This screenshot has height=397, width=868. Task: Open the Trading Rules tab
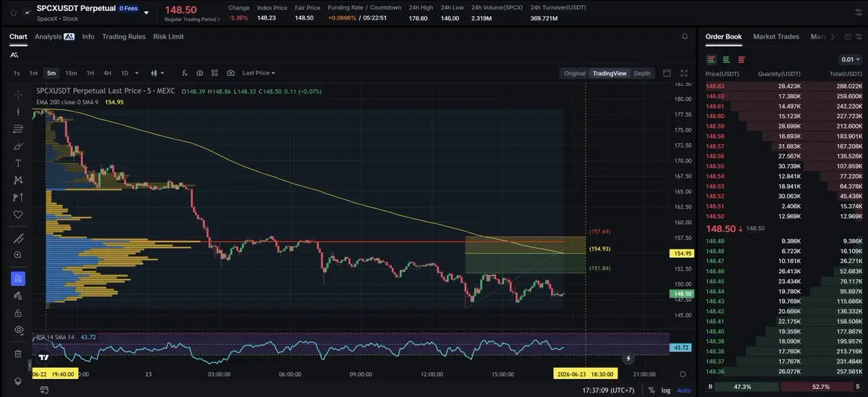tap(124, 36)
